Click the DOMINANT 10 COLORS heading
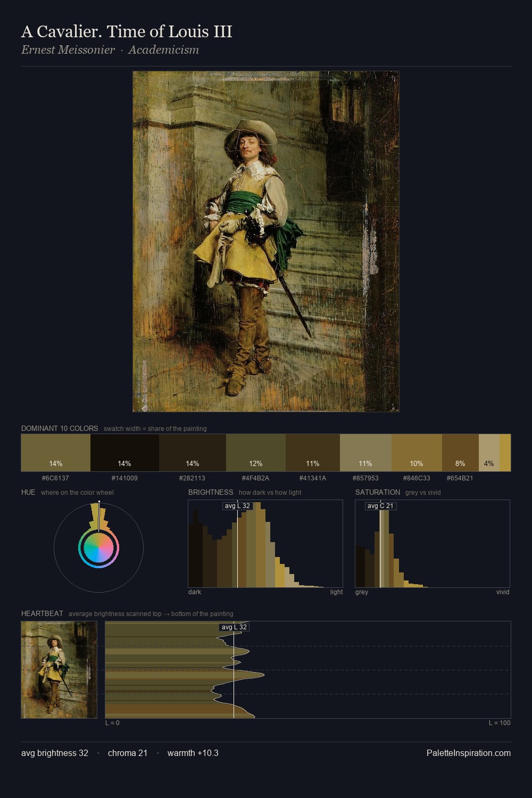This screenshot has height=798, width=532. click(x=60, y=428)
